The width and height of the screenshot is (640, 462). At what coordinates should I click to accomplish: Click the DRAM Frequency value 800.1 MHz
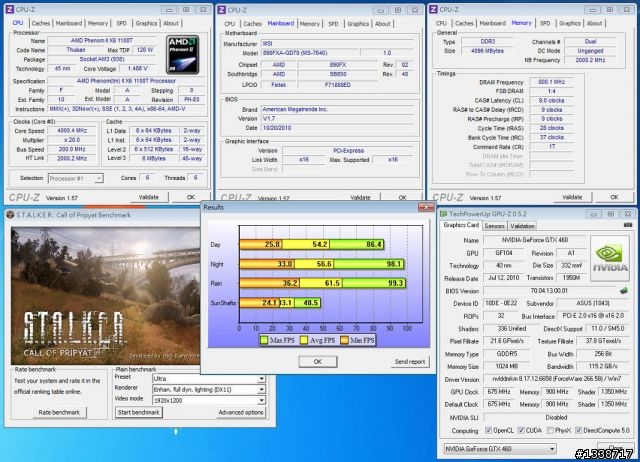[551, 82]
